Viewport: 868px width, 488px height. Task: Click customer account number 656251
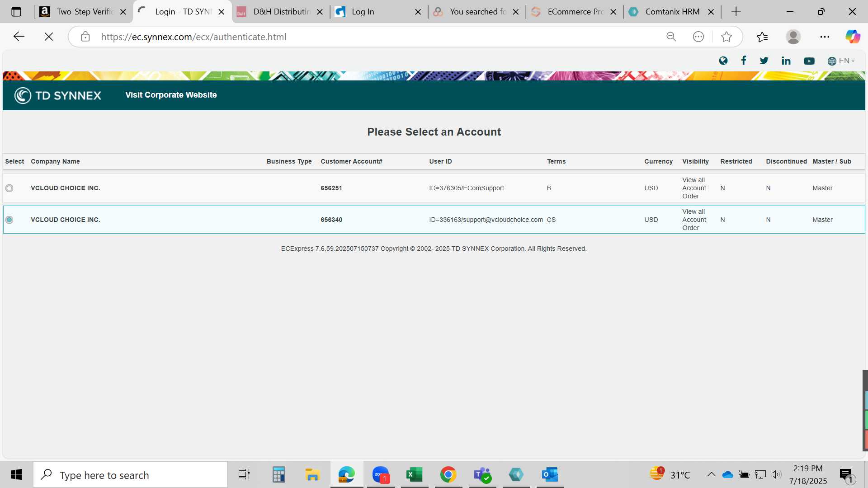pyautogui.click(x=331, y=188)
